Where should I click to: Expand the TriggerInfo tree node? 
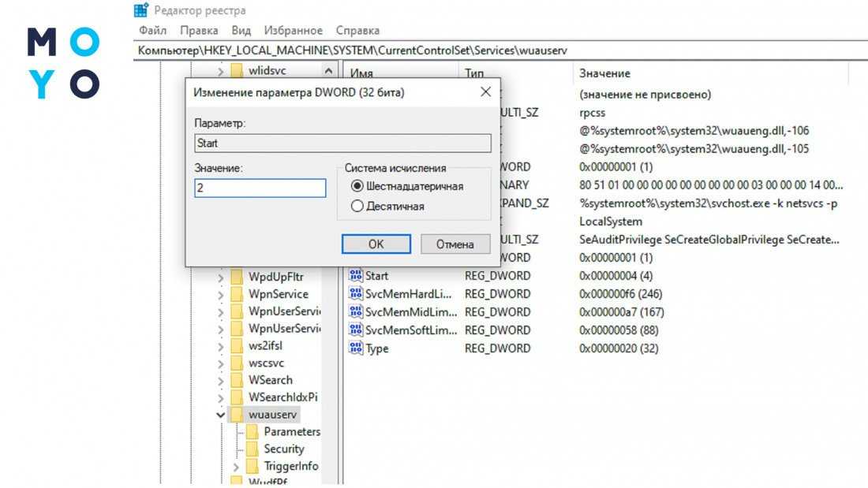pos(237,467)
